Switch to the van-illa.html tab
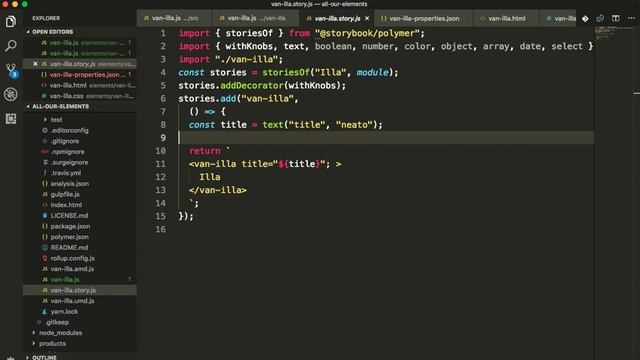 tap(507, 18)
